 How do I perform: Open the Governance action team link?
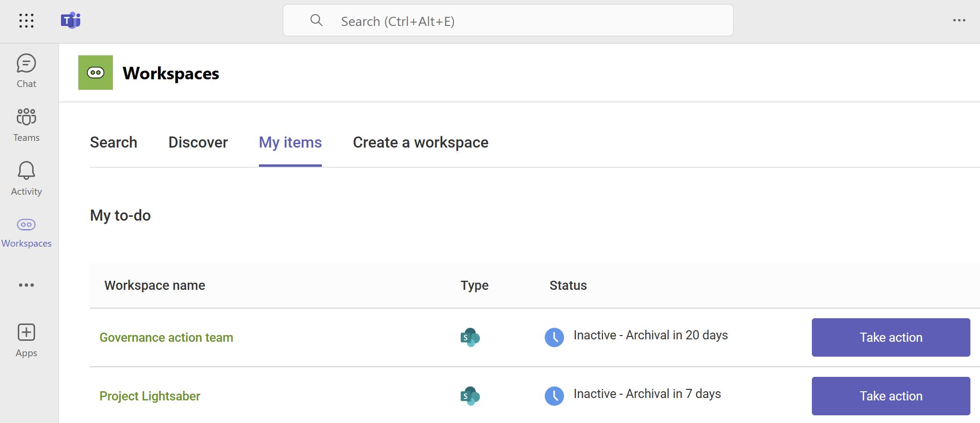166,337
